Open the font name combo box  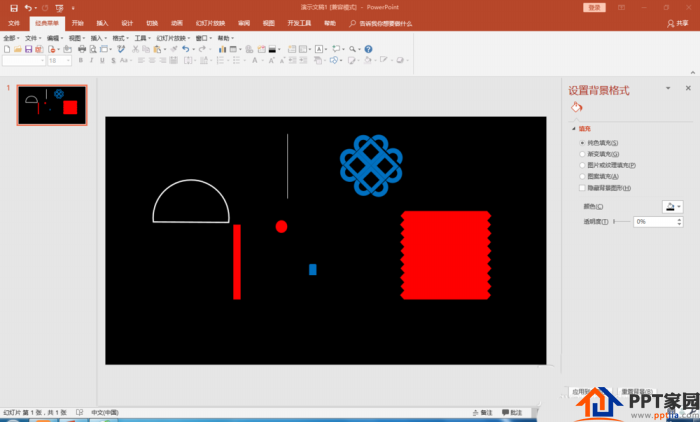(x=24, y=60)
